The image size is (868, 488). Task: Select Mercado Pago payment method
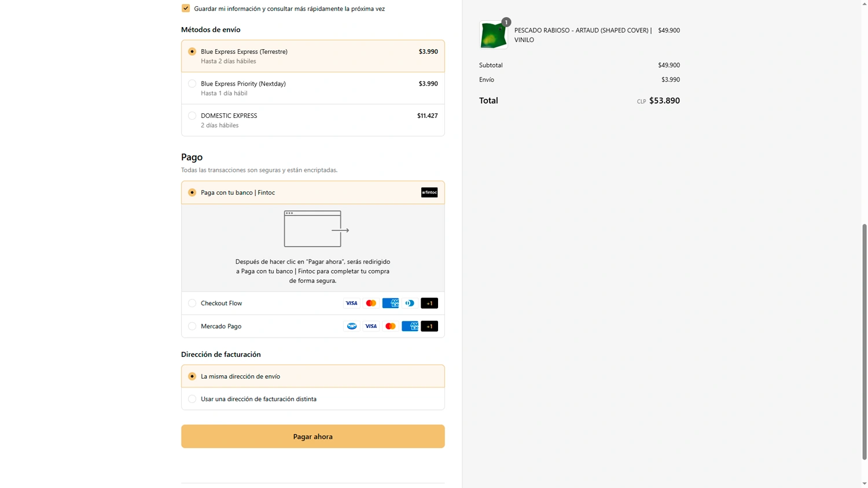[192, 326]
